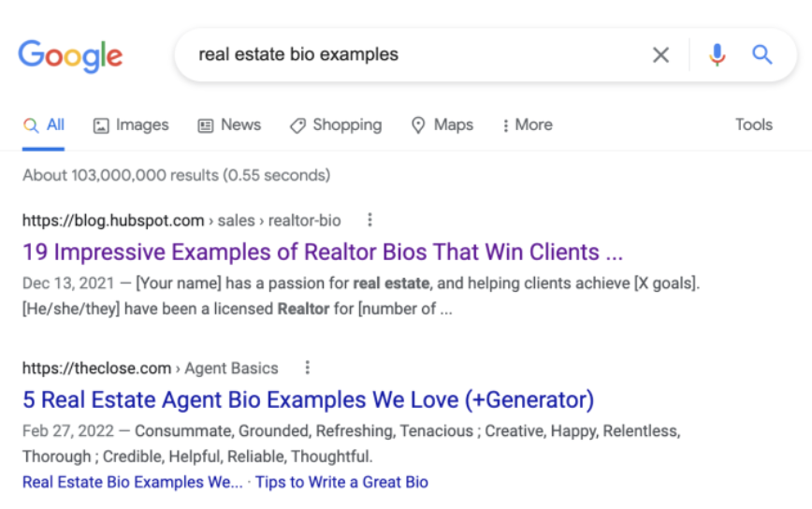Viewport: 812px width, 509px height.
Task: Open the Tools options
Action: [753, 125]
